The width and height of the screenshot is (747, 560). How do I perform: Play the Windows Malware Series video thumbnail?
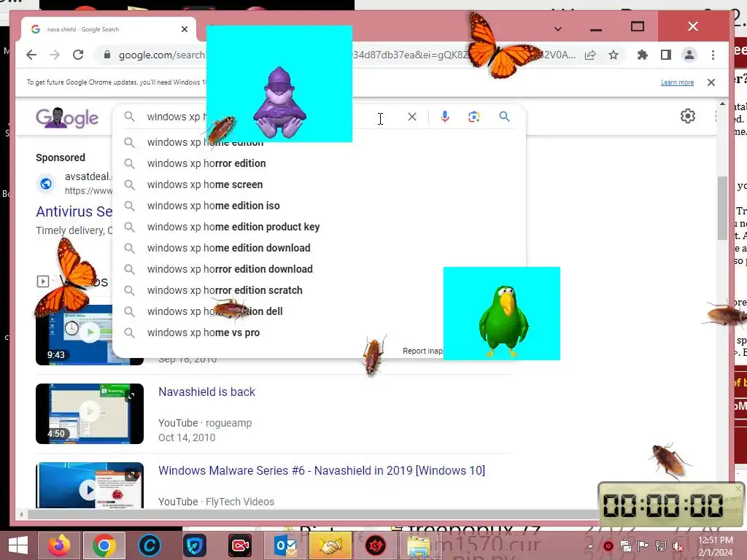pyautogui.click(x=90, y=486)
